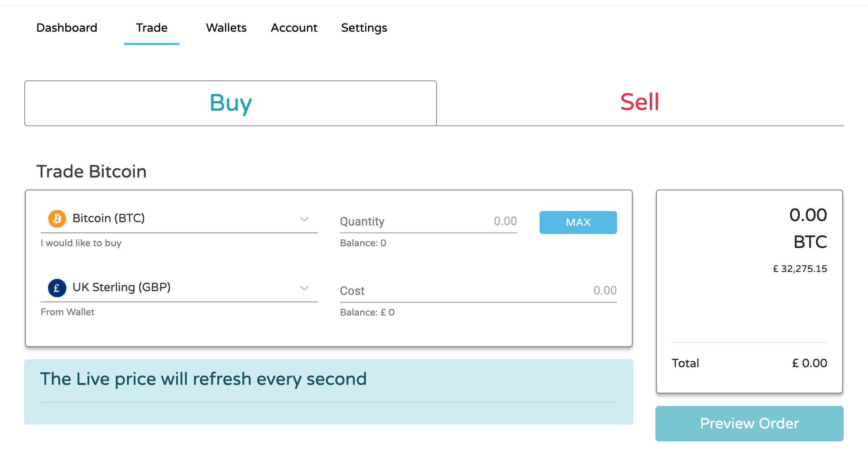
Task: Click the live price refresh notice banner
Action: (x=328, y=391)
